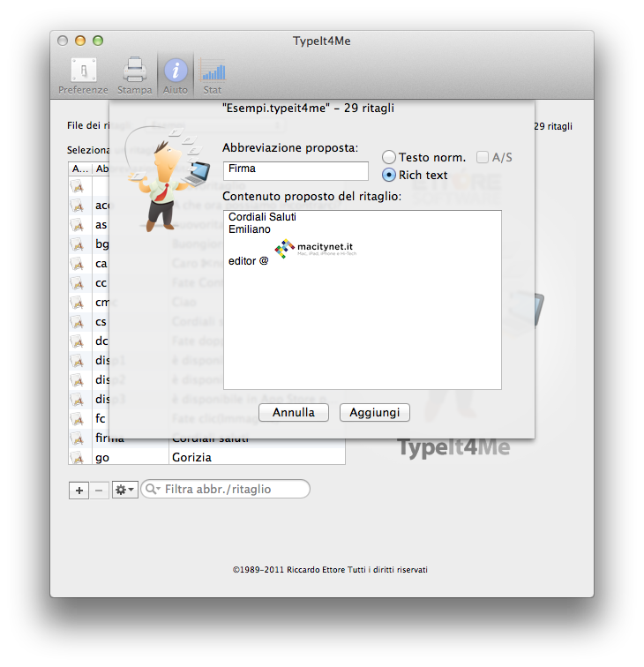Open the Aiuto help icon
This screenshot has width=644, height=667.
click(176, 76)
